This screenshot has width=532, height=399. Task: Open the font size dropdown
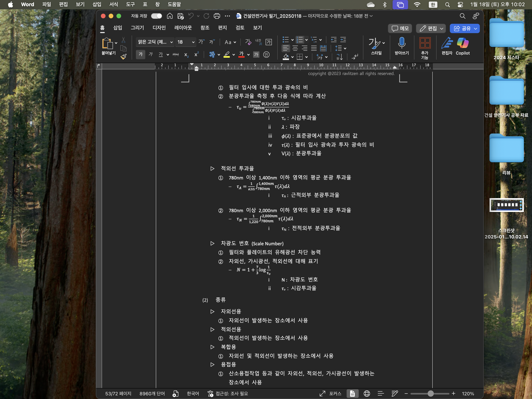(193, 42)
